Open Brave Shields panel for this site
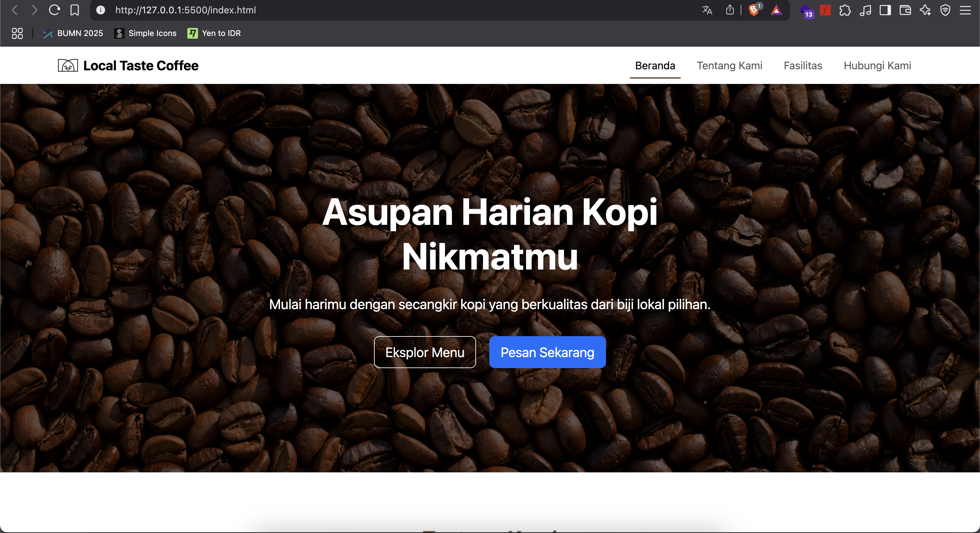The width and height of the screenshot is (980, 533). click(754, 10)
